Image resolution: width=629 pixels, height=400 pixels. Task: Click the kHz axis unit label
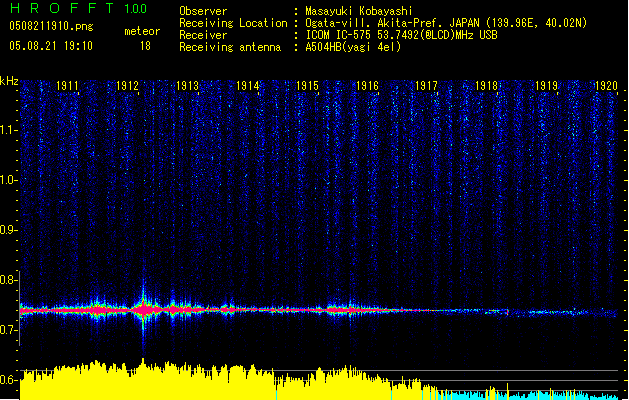click(9, 81)
